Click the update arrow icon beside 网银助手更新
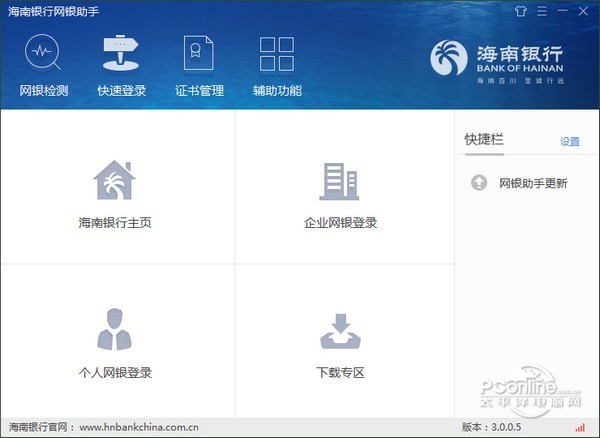Screen dimensions: 600x438 (479, 182)
